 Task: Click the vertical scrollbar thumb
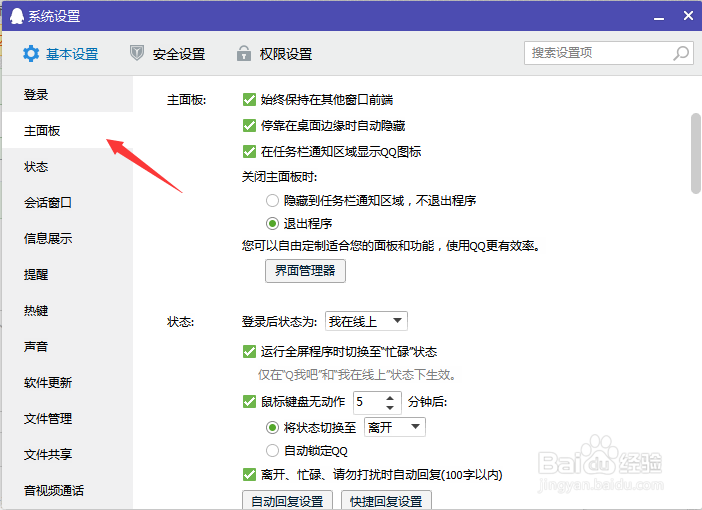(x=696, y=153)
